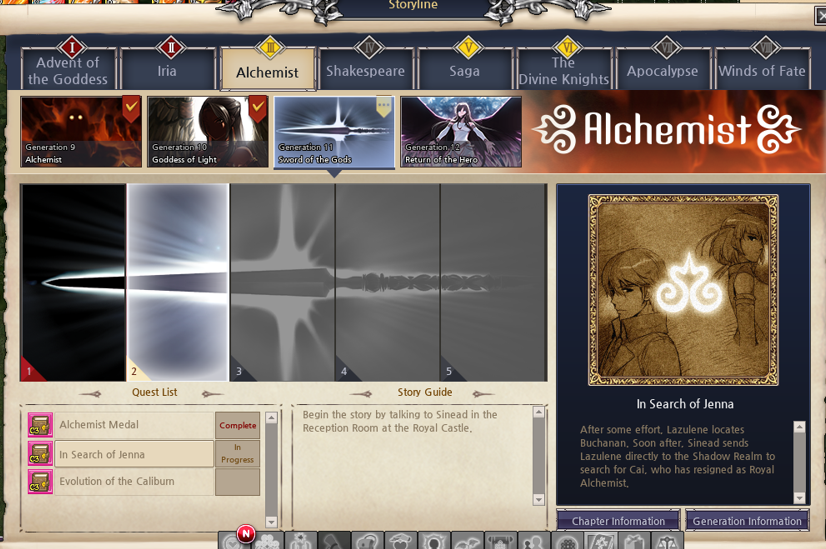Click the pink quest icon beside Evolution of the Calibum

pyautogui.click(x=40, y=482)
